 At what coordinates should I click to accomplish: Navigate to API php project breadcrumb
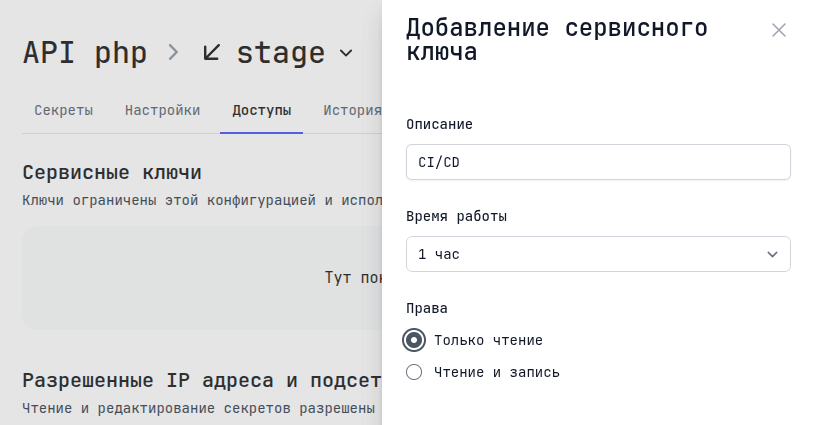pyautogui.click(x=84, y=52)
